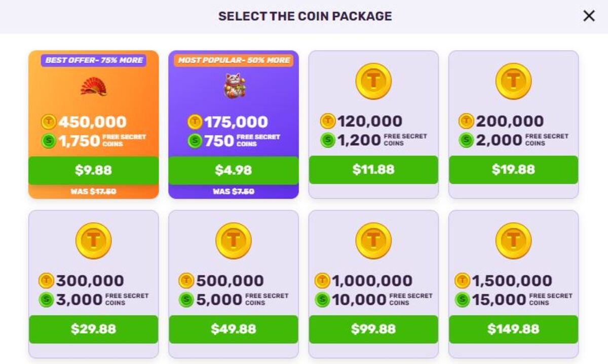
Task: Click the lucky cat icon in Most Popular card
Action: (x=234, y=86)
